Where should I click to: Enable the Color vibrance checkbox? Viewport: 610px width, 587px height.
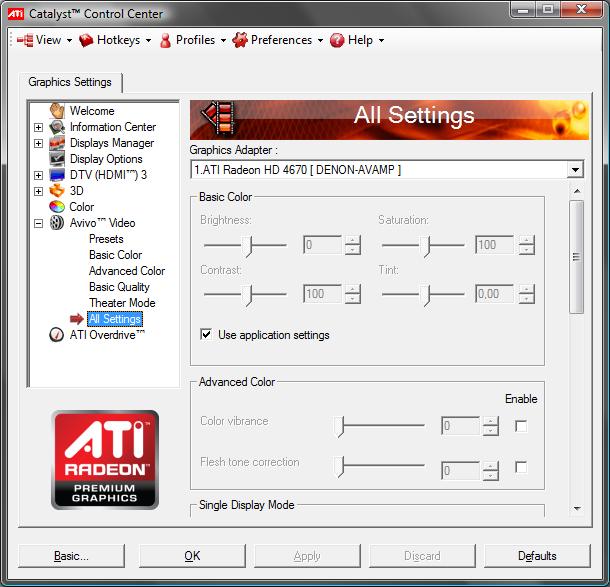click(521, 426)
